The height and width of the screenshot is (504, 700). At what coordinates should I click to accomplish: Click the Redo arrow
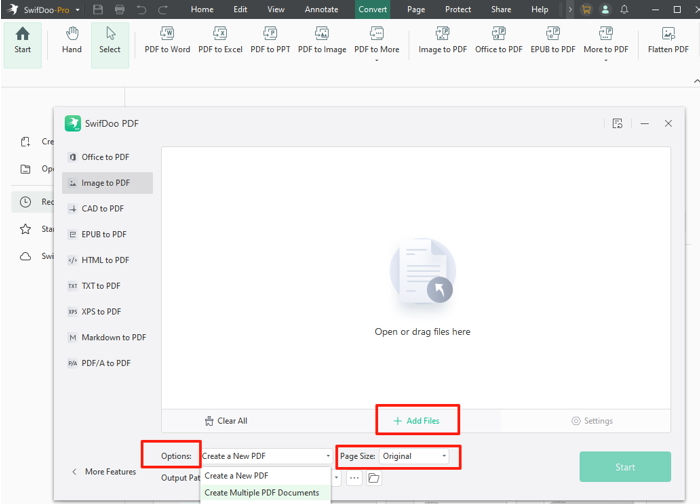pyautogui.click(x=163, y=9)
